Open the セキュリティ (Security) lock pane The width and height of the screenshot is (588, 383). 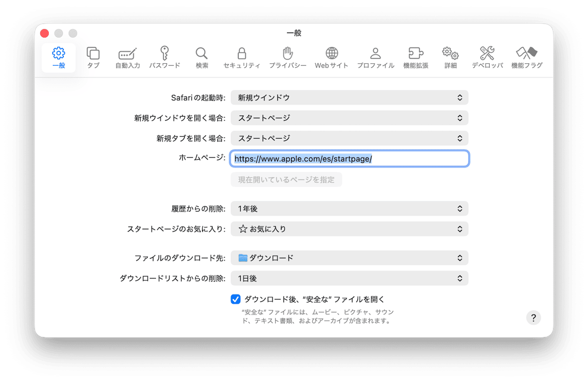pyautogui.click(x=242, y=58)
